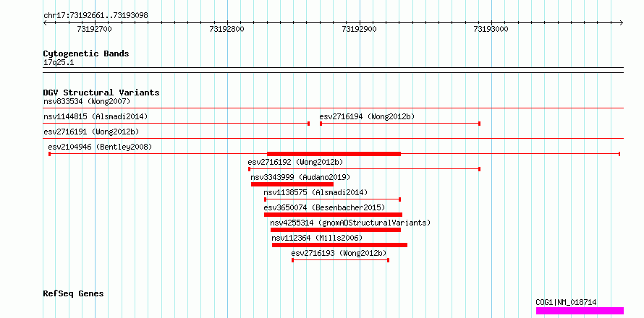Click the span line of esv2716192
The height and width of the screenshot is (318, 644).
(x=364, y=169)
